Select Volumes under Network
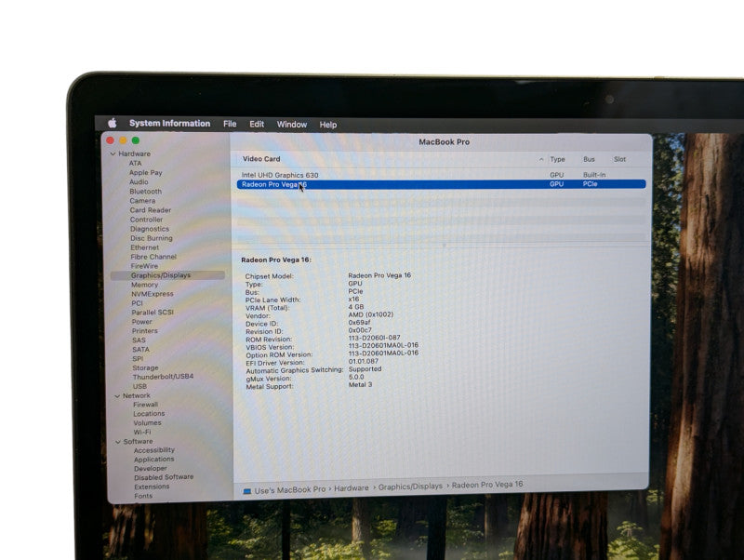The height and width of the screenshot is (560, 744). click(148, 423)
